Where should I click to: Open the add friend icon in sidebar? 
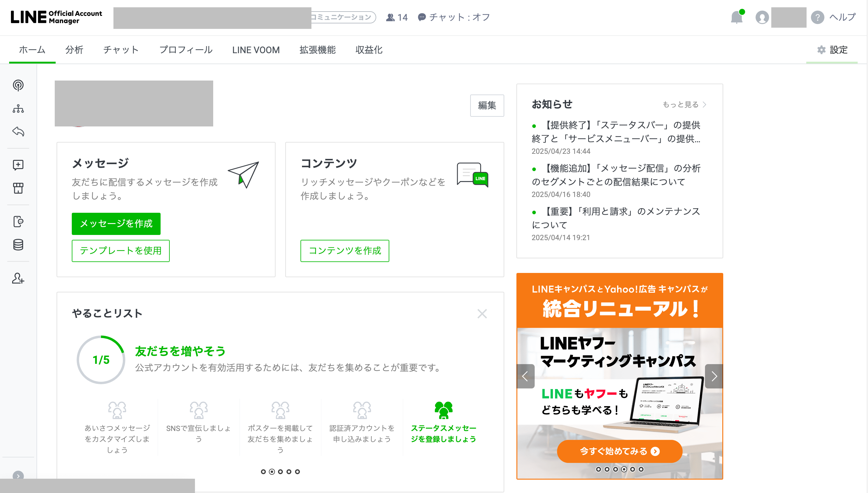click(18, 278)
